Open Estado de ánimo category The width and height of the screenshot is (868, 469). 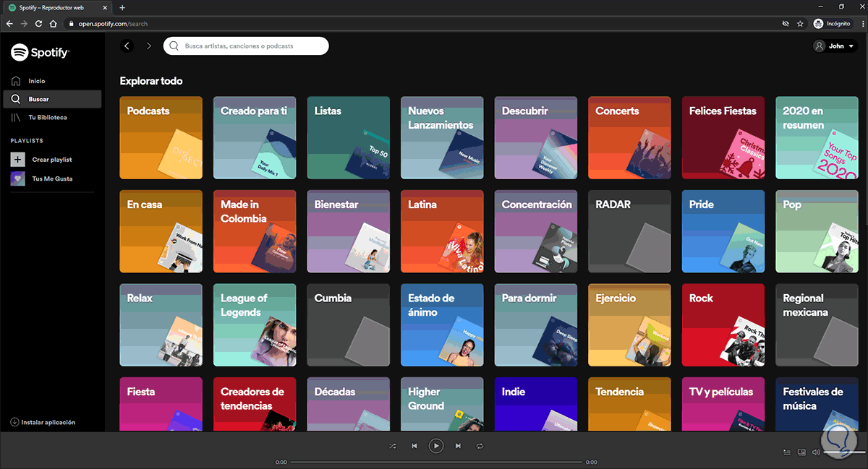pos(442,324)
